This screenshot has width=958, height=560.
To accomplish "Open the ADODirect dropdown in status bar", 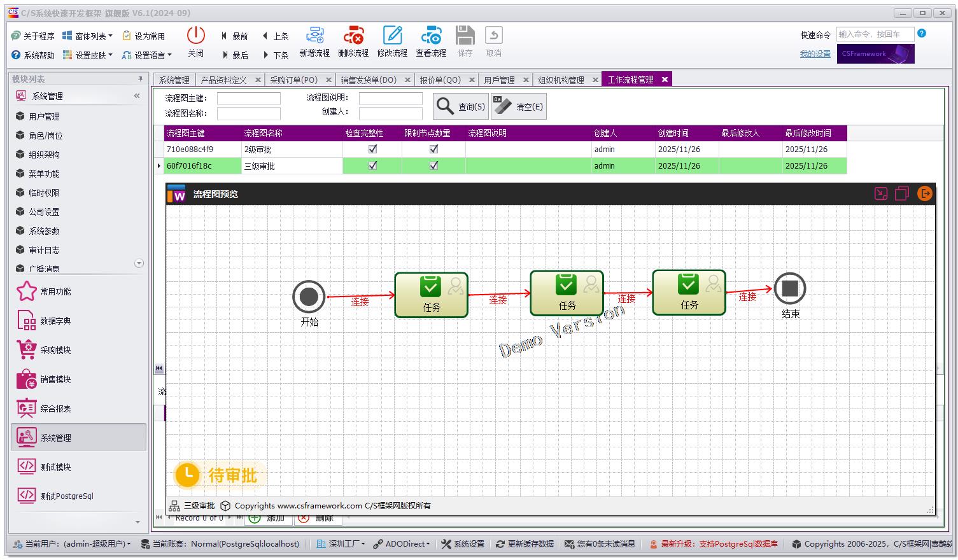I will 402,543.
